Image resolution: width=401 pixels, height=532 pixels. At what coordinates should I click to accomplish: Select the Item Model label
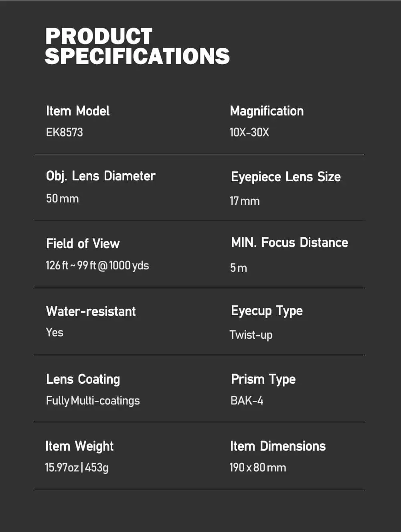78,111
